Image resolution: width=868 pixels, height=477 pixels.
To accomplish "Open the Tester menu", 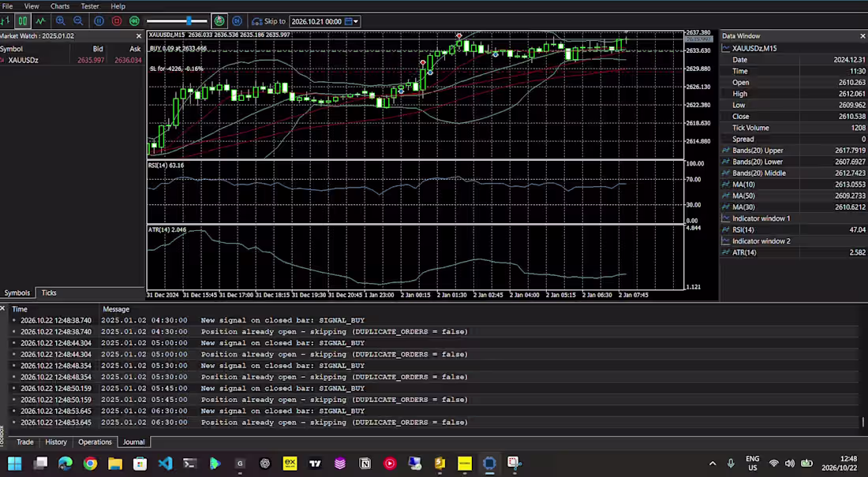I will pyautogui.click(x=90, y=6).
